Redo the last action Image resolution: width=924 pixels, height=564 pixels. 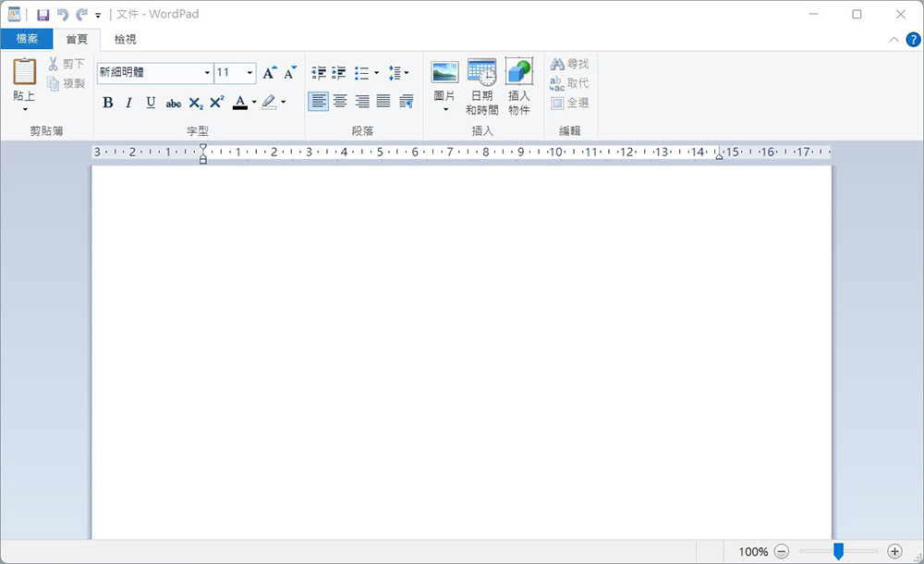tap(82, 15)
